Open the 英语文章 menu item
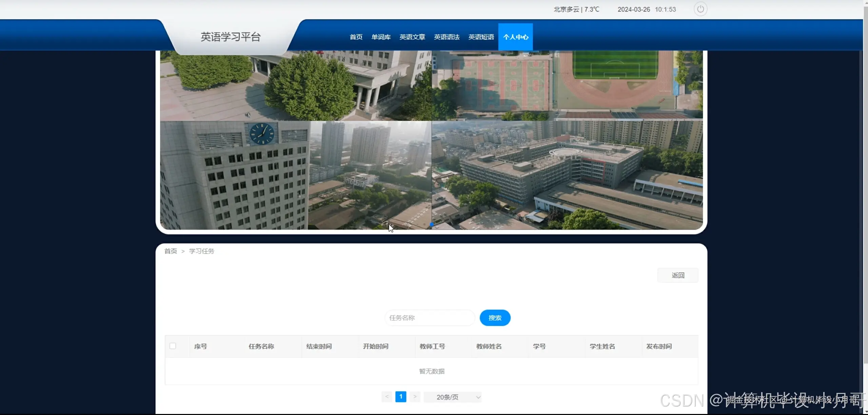This screenshot has height=415, width=868. tap(412, 37)
